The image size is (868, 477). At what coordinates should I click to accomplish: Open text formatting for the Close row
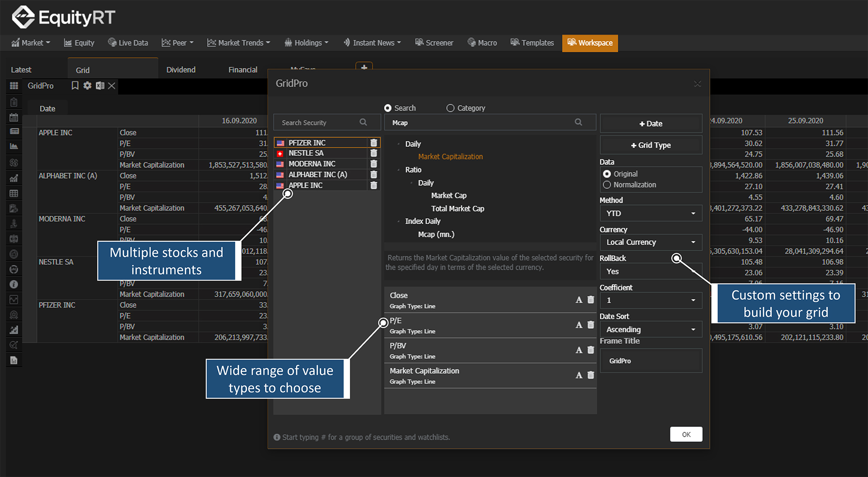(x=579, y=300)
